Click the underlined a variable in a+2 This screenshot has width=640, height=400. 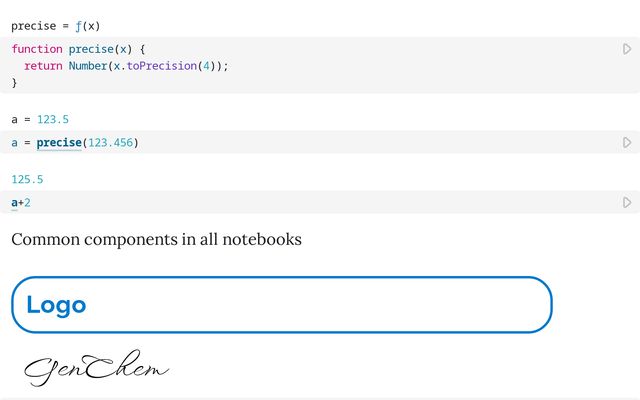pyautogui.click(x=14, y=203)
